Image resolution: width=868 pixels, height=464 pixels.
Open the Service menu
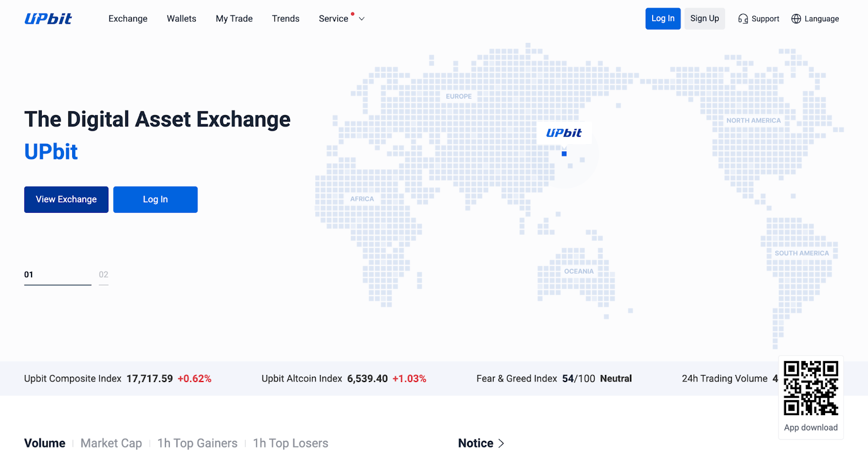(x=334, y=18)
